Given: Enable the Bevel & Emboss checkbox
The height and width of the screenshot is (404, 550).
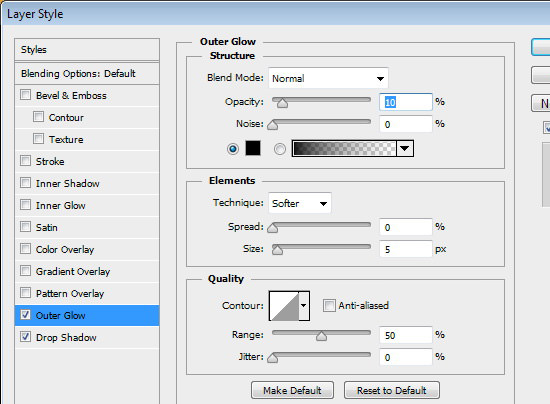Looking at the screenshot, I should click(x=25, y=95).
